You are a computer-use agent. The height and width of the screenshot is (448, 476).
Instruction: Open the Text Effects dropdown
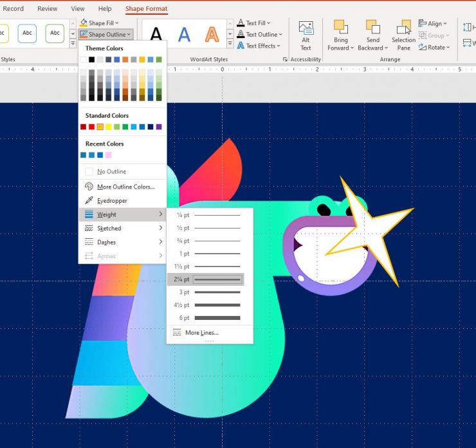tap(261, 46)
